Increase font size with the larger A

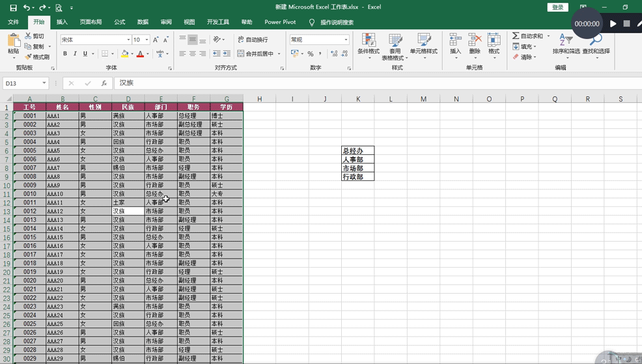click(156, 40)
